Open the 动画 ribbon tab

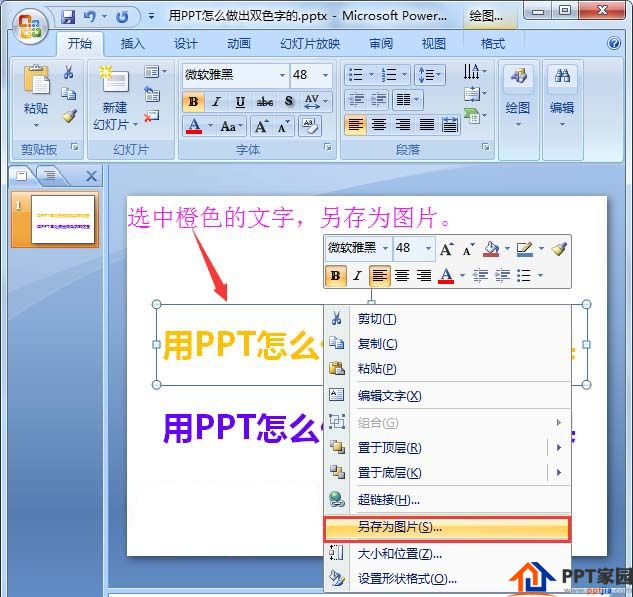tap(239, 43)
